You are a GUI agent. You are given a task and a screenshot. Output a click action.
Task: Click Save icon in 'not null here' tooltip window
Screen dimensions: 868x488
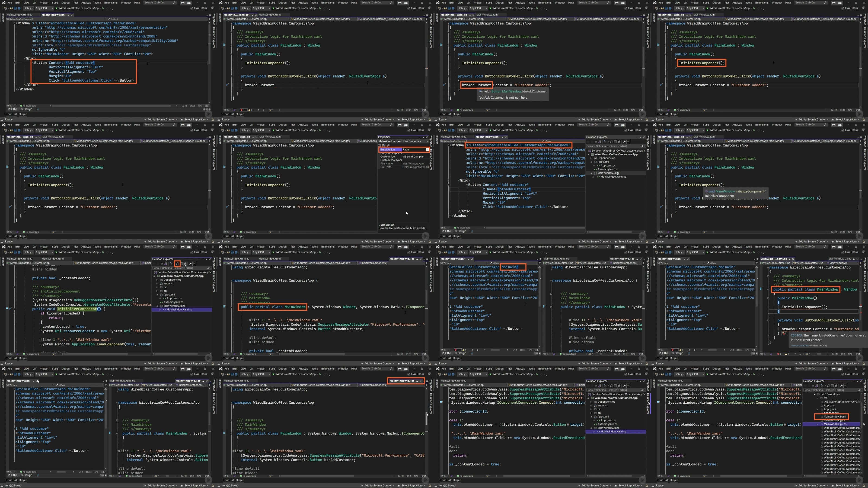449,8
